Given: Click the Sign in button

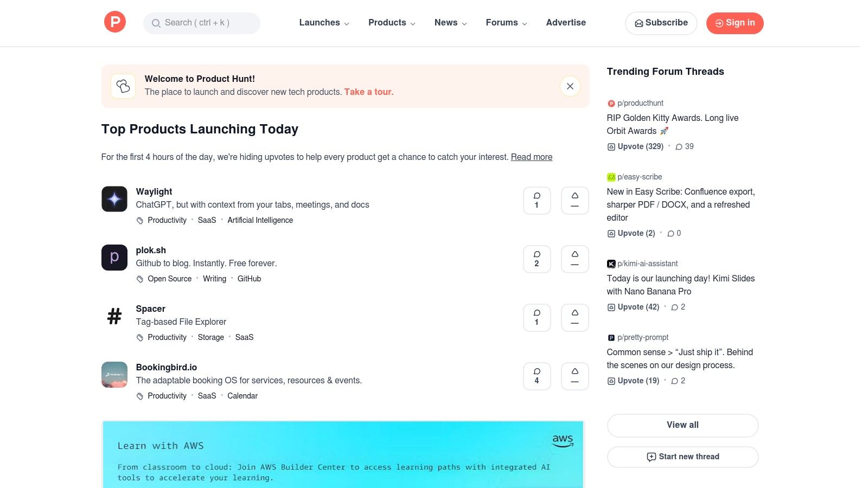Looking at the screenshot, I should coord(735,23).
